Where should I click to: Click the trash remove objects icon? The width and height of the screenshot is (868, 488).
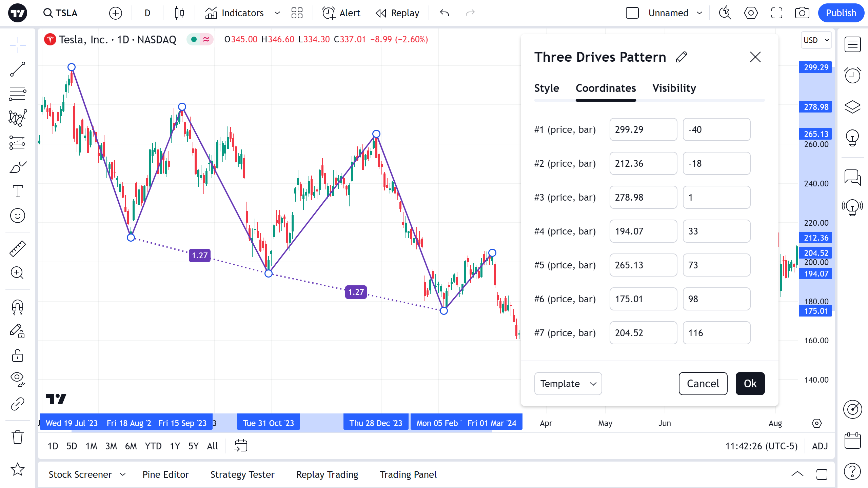point(18,437)
